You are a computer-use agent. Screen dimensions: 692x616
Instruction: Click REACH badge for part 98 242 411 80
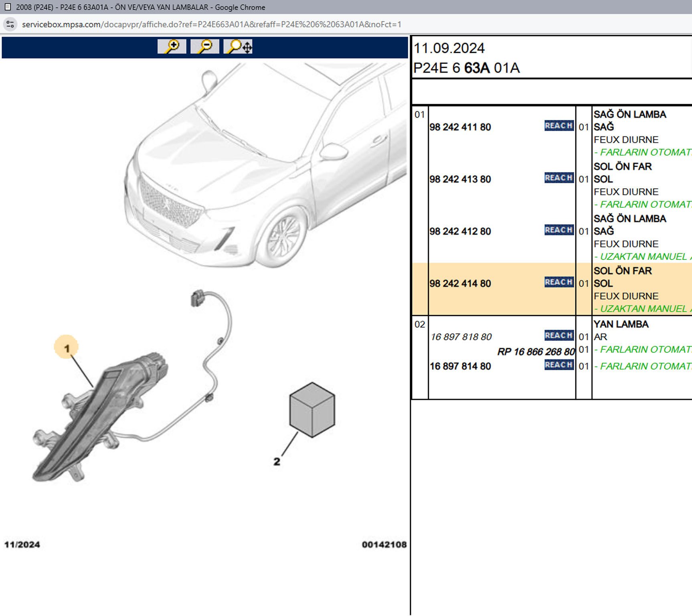(558, 126)
